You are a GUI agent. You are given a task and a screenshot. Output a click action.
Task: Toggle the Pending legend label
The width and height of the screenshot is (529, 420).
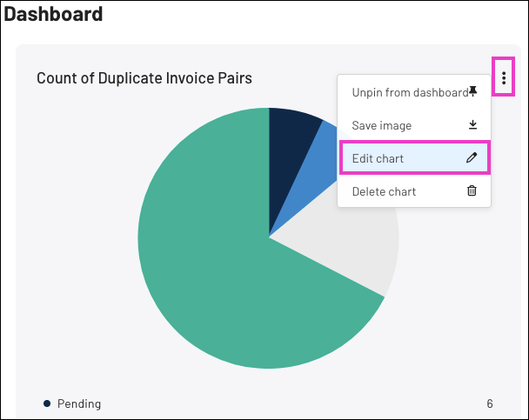coord(79,403)
